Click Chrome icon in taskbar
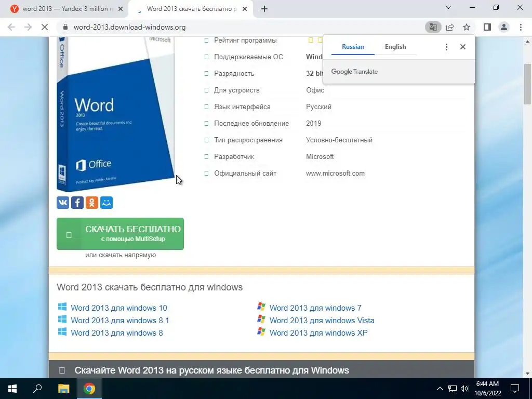Viewport: 532px width, 399px height. pos(89,389)
